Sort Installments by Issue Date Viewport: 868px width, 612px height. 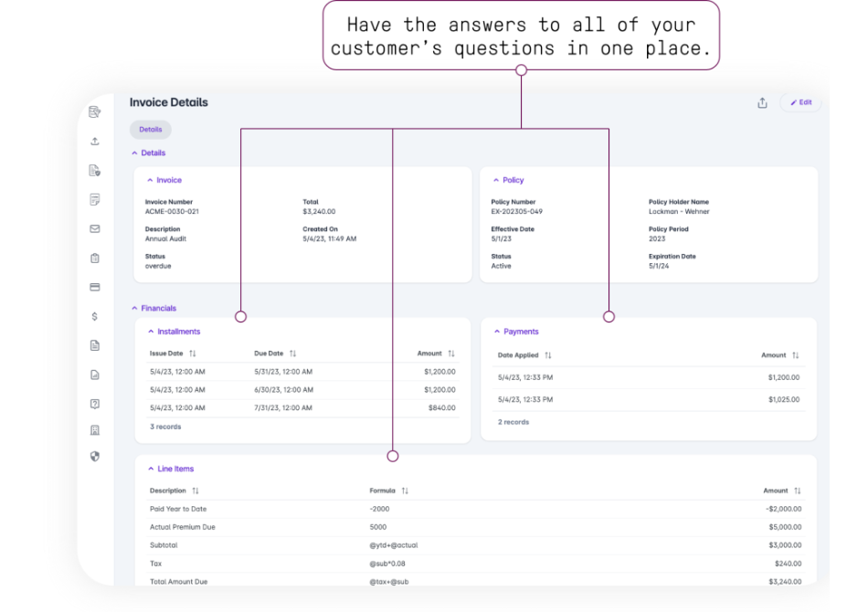[192, 353]
